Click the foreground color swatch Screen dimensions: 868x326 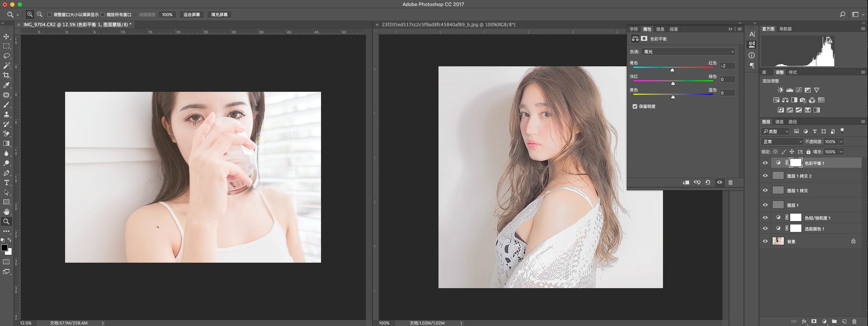tap(4, 248)
